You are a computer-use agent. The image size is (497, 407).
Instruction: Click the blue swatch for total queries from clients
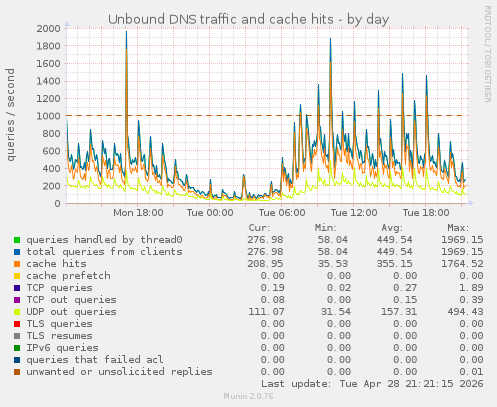pos(17,252)
